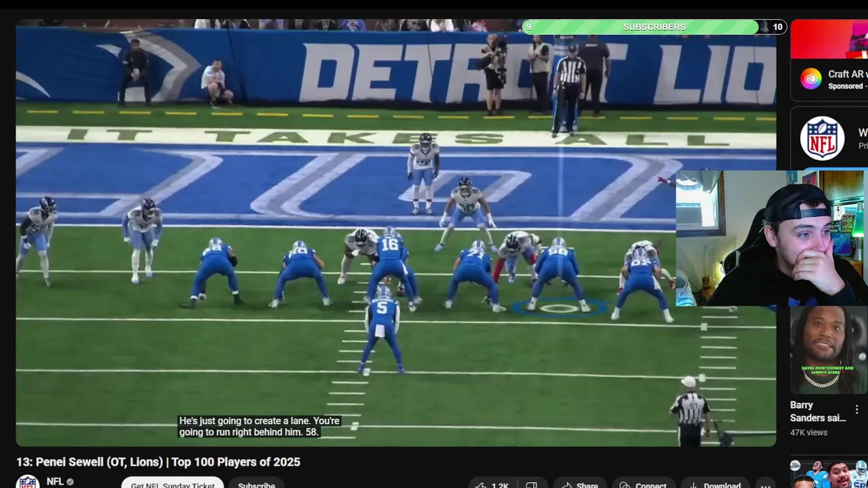Click the webcam overlay of the streamer

[x=772, y=238]
